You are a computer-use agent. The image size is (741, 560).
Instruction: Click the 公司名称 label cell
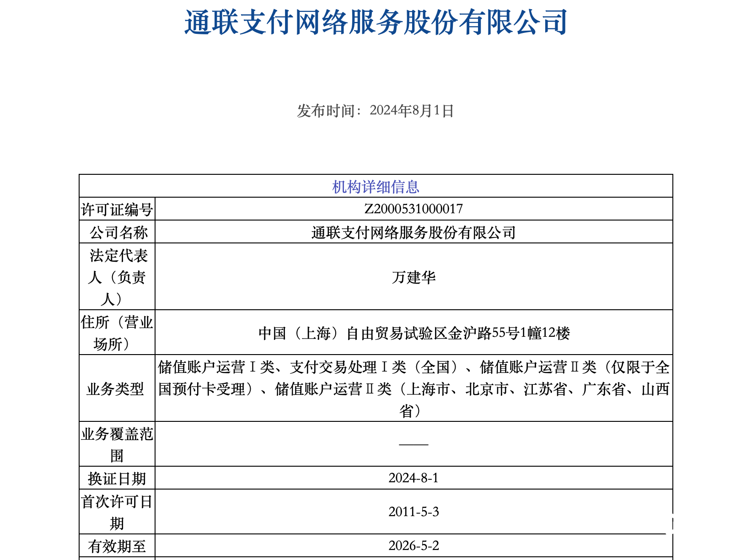coord(117,232)
